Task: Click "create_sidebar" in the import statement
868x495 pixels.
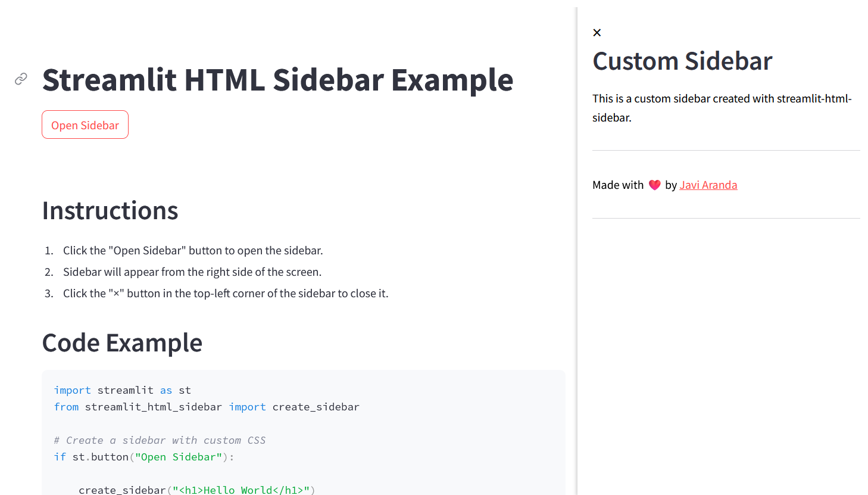Action: pyautogui.click(x=316, y=406)
